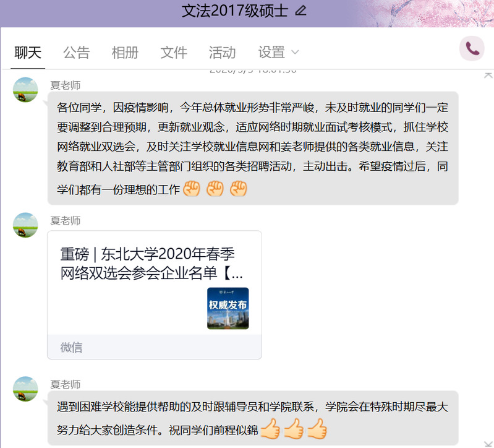Open the 公告 tab
The image size is (494, 448).
click(77, 53)
